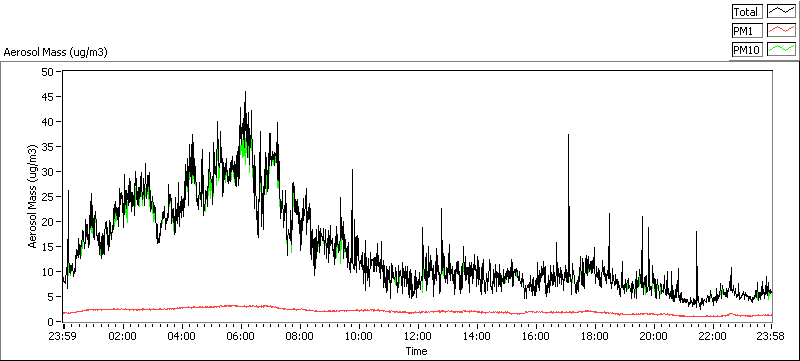
Task: Click the 5 tick label on y-axis
Action: pyautogui.click(x=52, y=296)
